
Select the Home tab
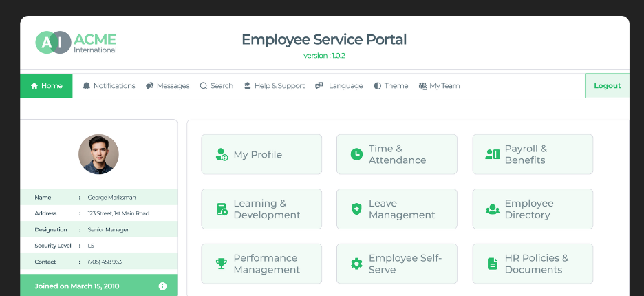tap(46, 86)
